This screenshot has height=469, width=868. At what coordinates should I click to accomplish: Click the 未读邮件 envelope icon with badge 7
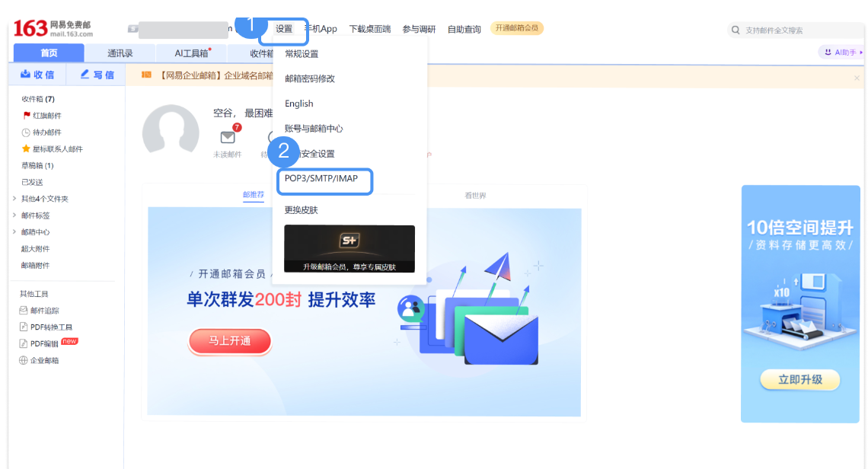tap(227, 137)
